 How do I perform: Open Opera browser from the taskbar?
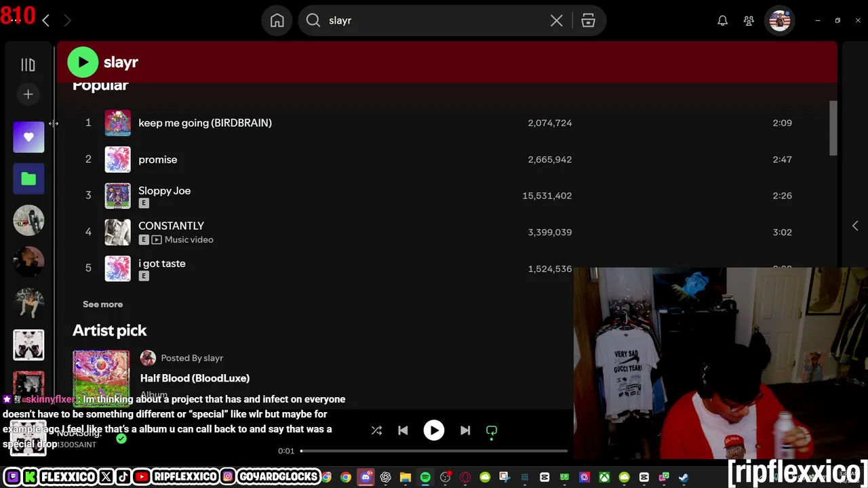(465, 477)
